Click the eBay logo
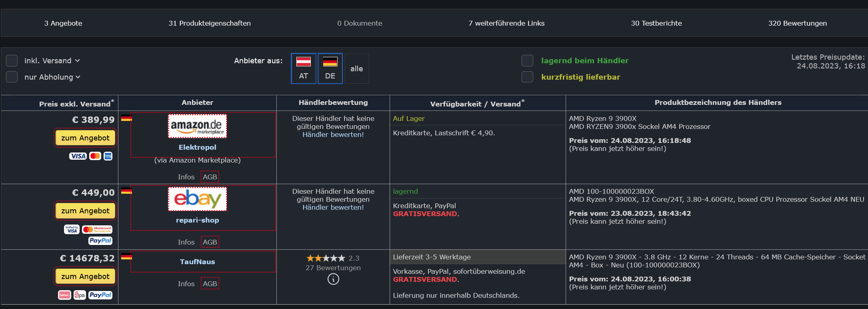 tap(197, 199)
